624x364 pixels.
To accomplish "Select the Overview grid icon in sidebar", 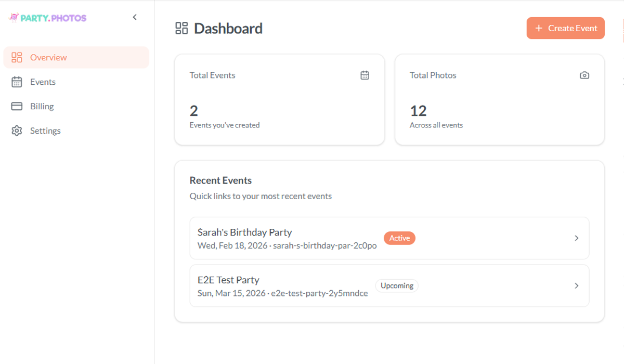I will (16, 57).
